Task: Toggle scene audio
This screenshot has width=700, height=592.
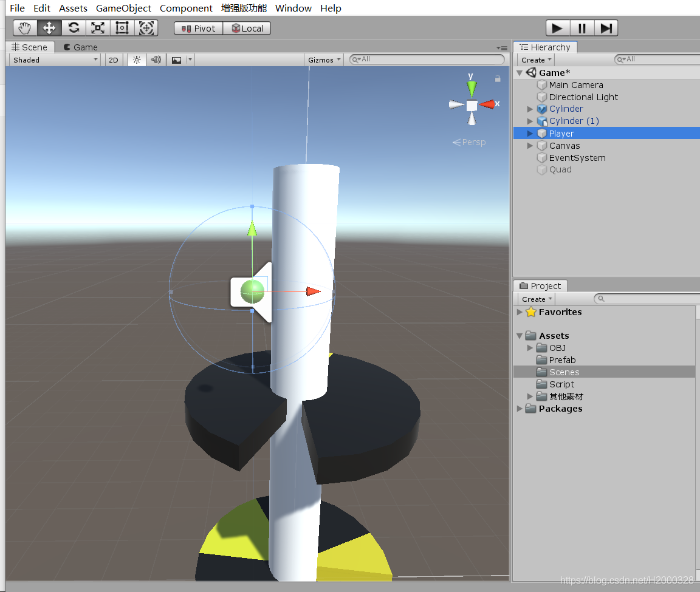Action: pos(156,60)
